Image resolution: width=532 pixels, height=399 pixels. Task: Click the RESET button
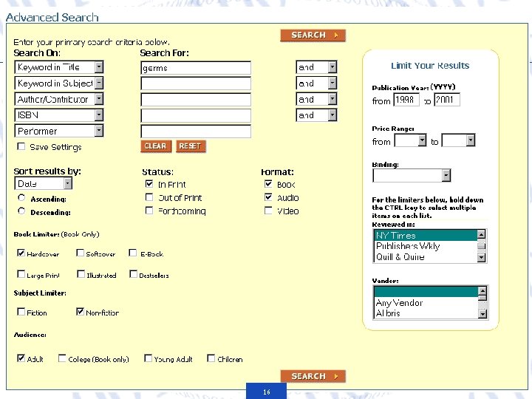click(x=191, y=146)
